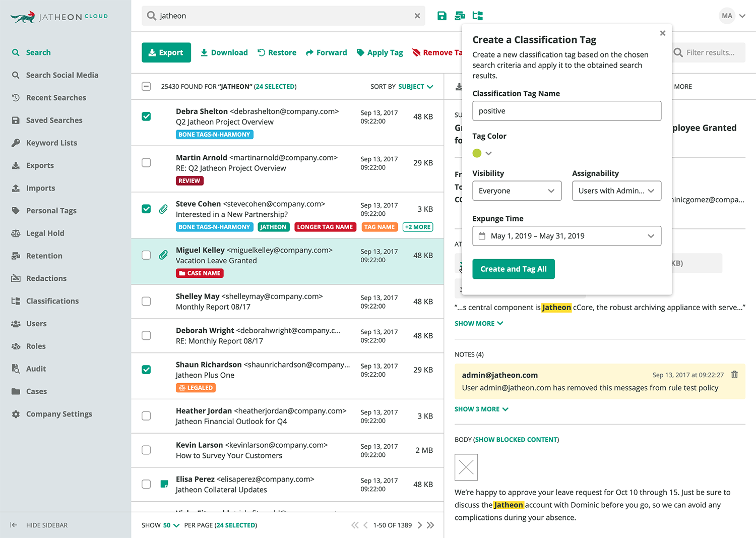Open the Expunge Time date range dropdown

click(566, 236)
